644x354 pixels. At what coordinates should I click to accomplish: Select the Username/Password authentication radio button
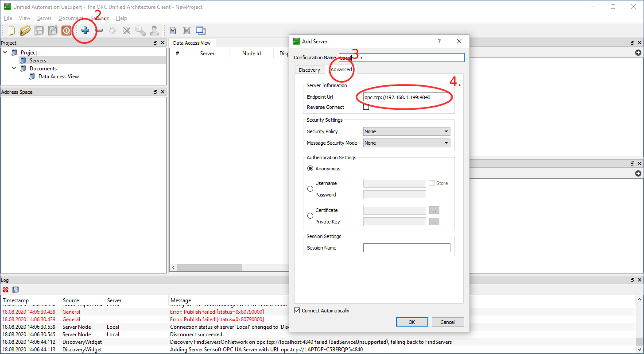tap(310, 189)
